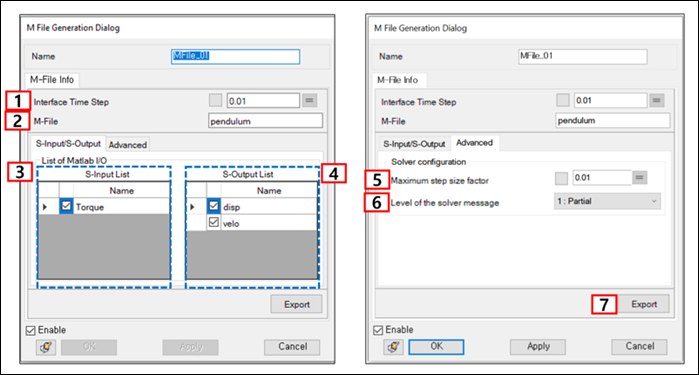The image size is (699, 375).
Task: Click the M-File pendulum field in left dialog
Action: [265, 121]
